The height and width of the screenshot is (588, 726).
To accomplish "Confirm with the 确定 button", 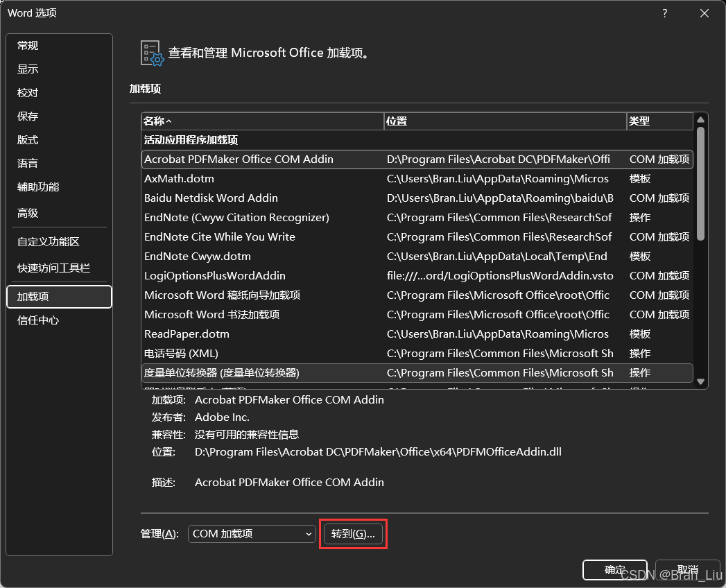I will click(615, 569).
